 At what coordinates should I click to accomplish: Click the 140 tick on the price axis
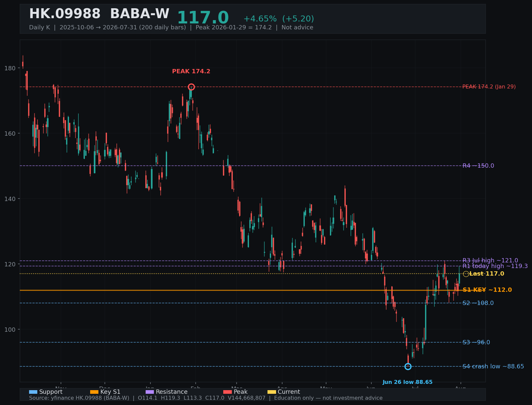point(10,199)
